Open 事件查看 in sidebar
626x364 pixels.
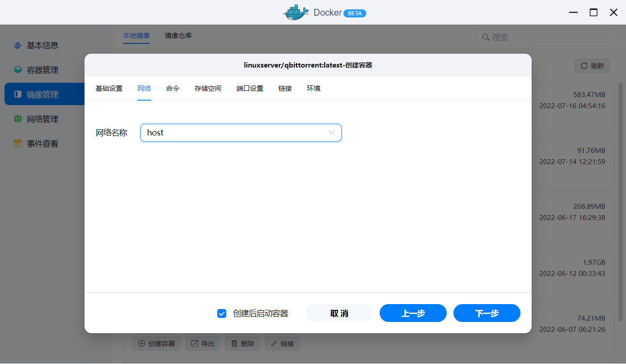click(x=42, y=144)
